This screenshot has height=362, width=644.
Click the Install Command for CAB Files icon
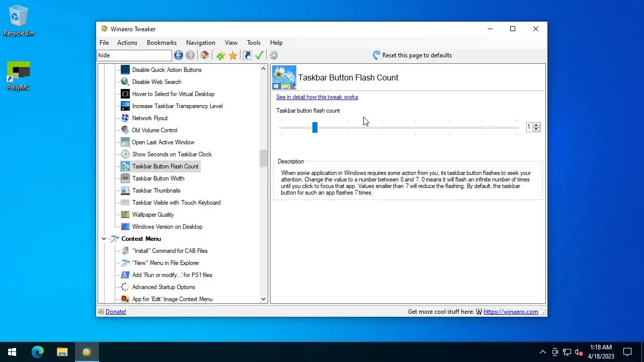[125, 251]
